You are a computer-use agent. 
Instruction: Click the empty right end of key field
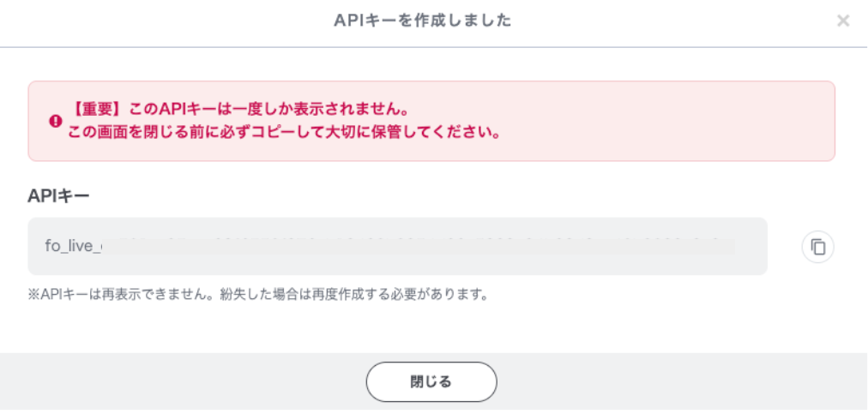(750, 247)
